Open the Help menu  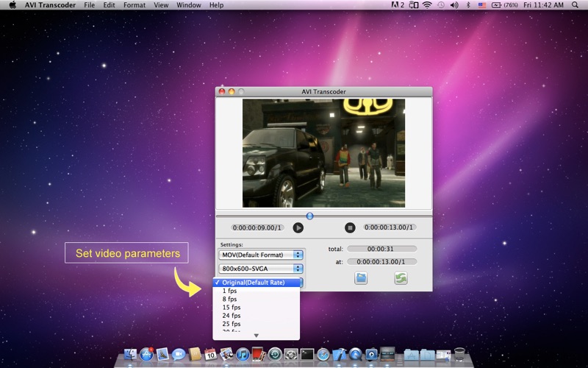click(216, 5)
